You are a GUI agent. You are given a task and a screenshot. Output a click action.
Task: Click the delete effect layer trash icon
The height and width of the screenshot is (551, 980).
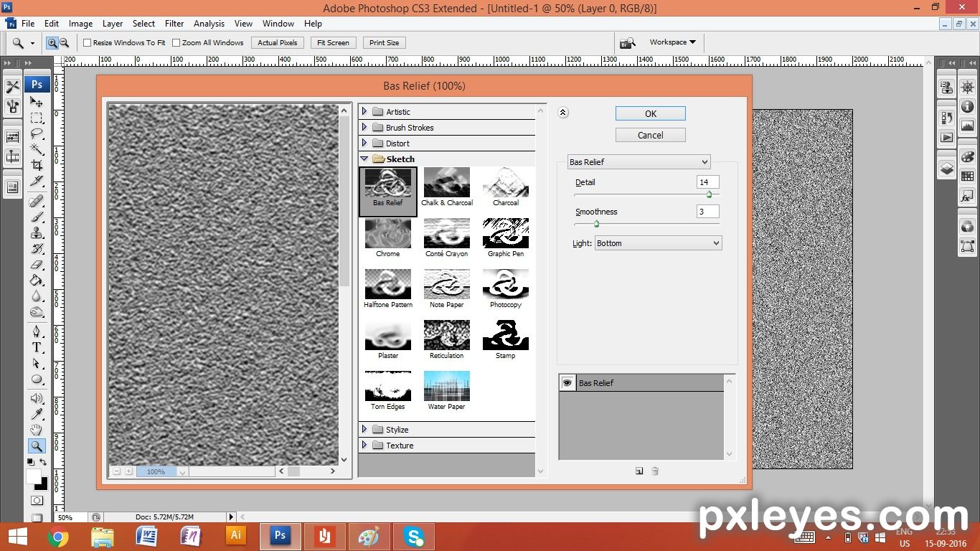tap(655, 471)
